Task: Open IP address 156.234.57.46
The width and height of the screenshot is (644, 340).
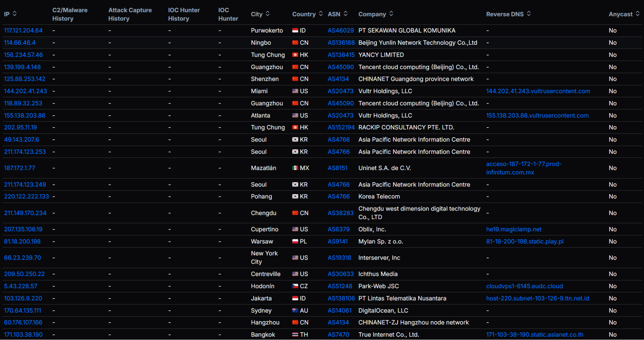Action: (23, 55)
